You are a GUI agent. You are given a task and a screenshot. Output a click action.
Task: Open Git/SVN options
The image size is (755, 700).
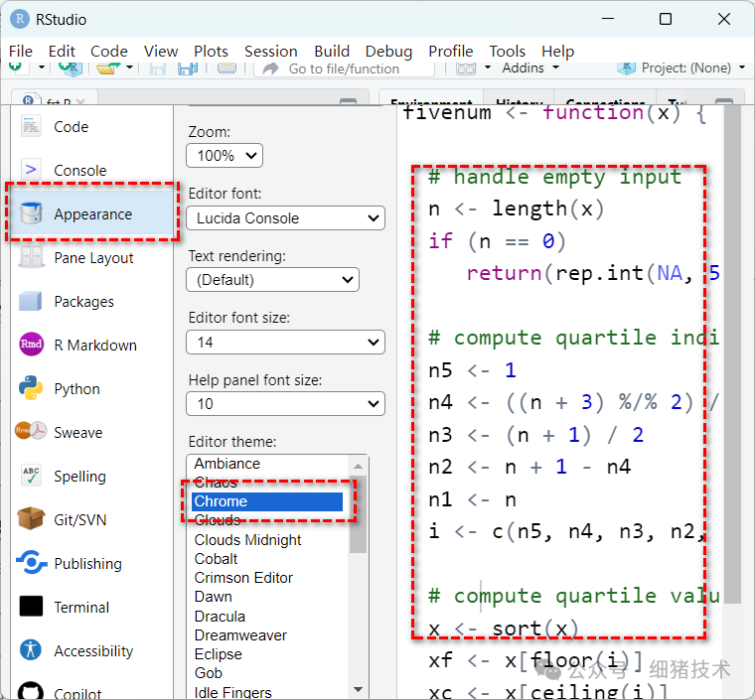(91, 520)
